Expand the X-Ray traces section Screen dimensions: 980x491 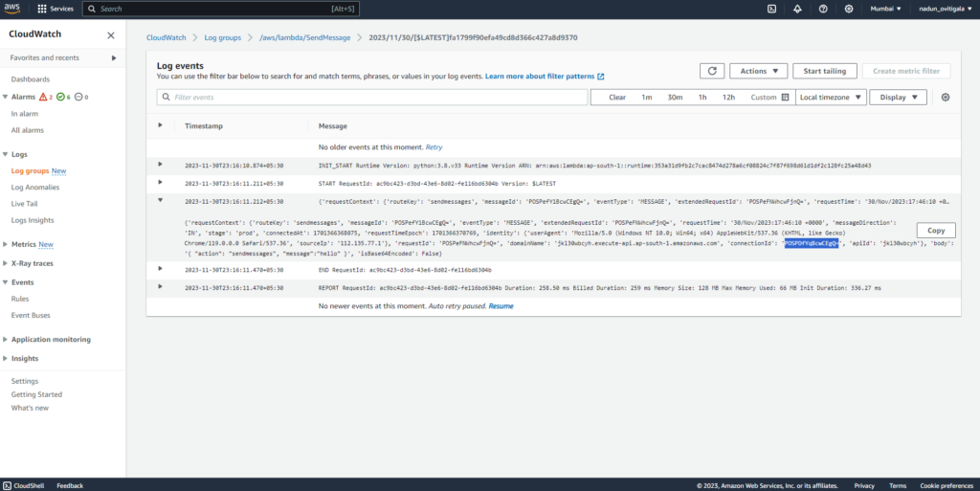point(6,263)
